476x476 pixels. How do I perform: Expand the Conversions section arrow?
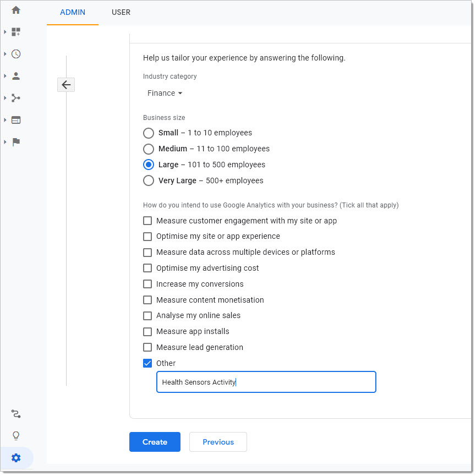(5, 143)
